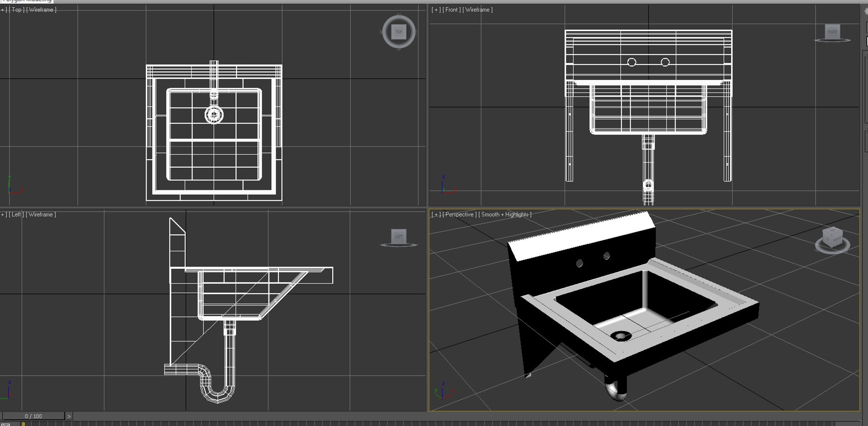Click the Perspective viewport ViewCube

832,237
